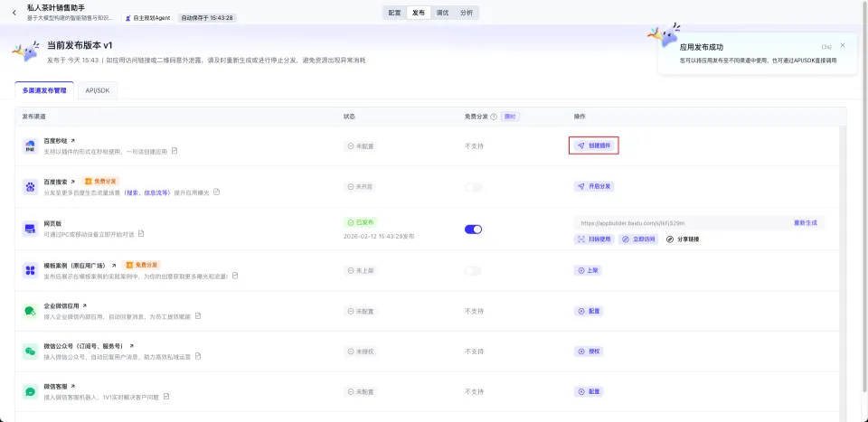Click the appbuilder.baidu.com URL field

(x=699, y=223)
